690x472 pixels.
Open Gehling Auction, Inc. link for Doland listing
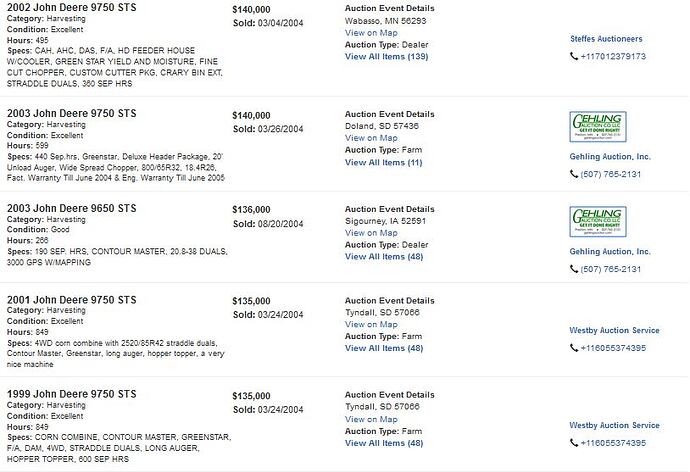(610, 157)
